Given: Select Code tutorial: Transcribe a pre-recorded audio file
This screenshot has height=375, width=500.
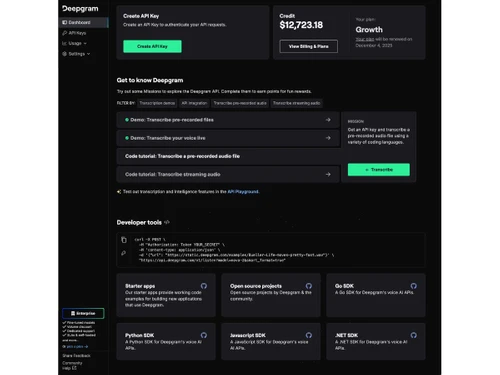Looking at the screenshot, I should pyautogui.click(x=228, y=156).
